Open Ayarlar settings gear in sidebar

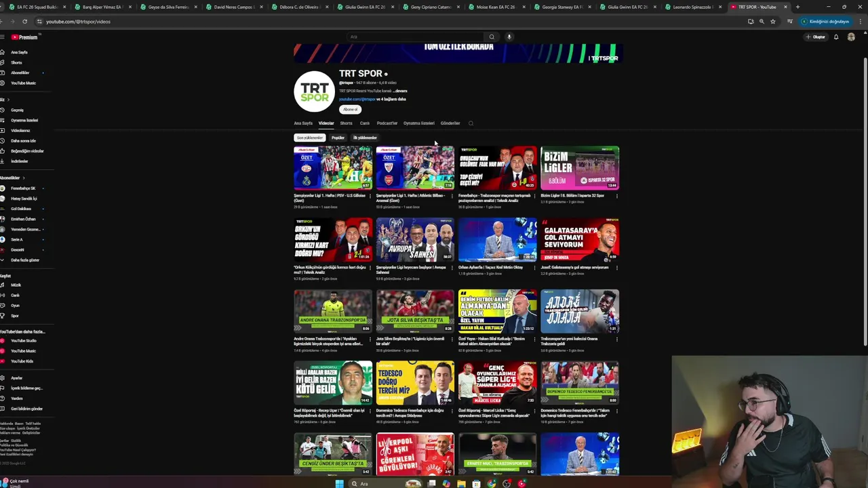[3, 378]
